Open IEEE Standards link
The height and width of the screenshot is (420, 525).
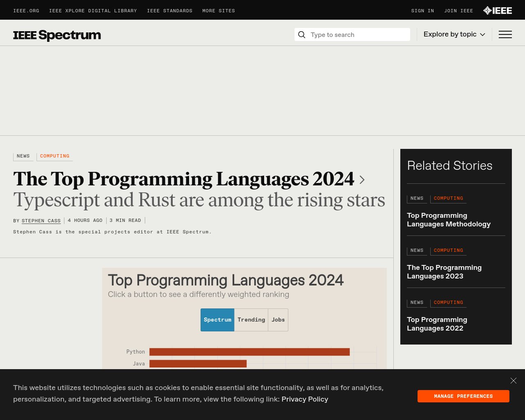[x=170, y=11]
